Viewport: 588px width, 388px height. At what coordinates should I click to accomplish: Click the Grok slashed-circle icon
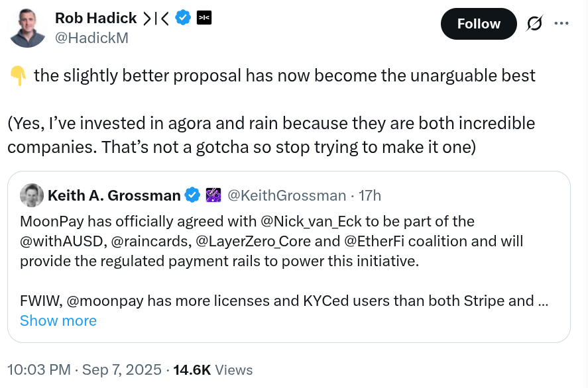[x=534, y=24]
